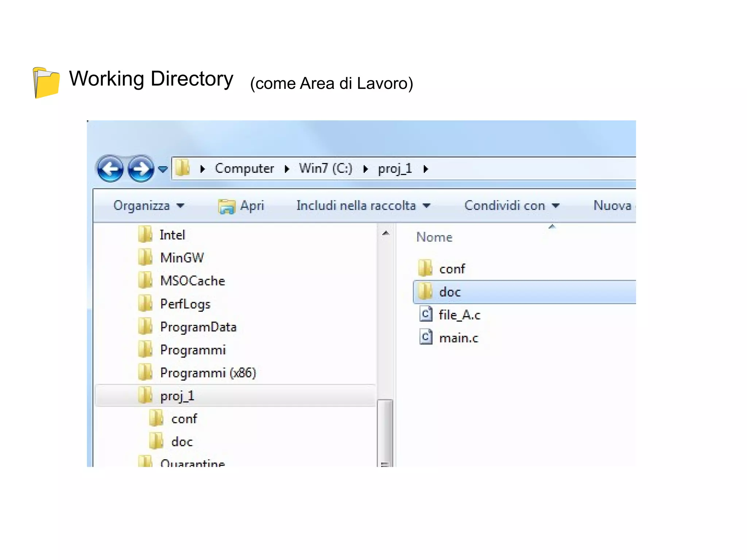Click the PerfLogs folder icon in tree
The image size is (747, 560).
click(146, 303)
